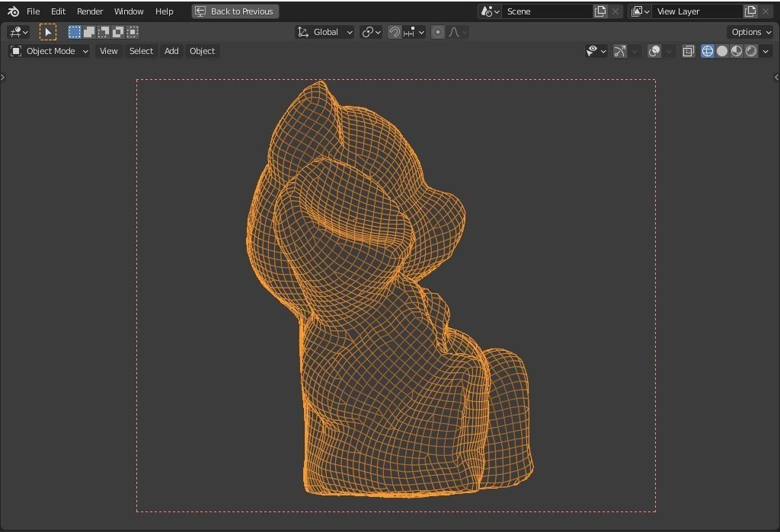Open the pivot point dropdown
This screenshot has height=532, width=780.
(x=371, y=32)
